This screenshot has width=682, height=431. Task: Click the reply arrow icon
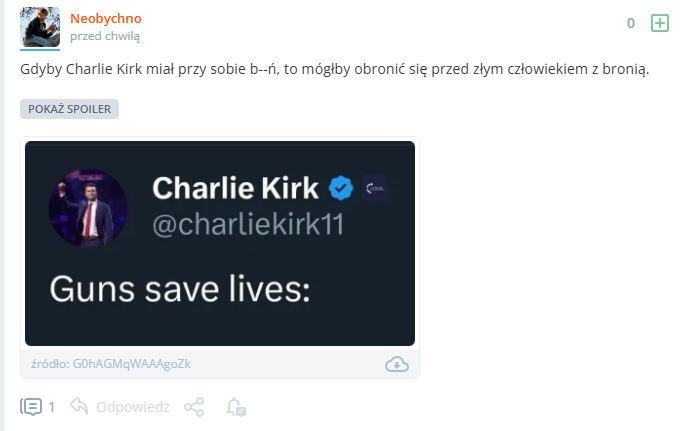tap(80, 407)
